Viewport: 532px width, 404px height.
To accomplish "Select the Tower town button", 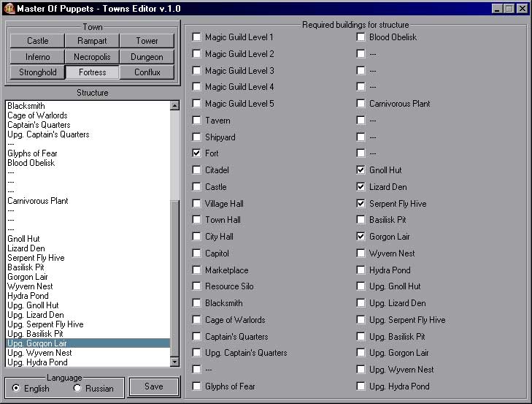I will 147,41.
